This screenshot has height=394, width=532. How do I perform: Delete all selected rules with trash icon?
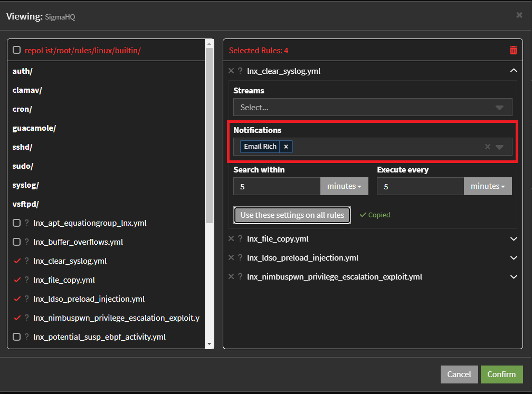(x=513, y=50)
